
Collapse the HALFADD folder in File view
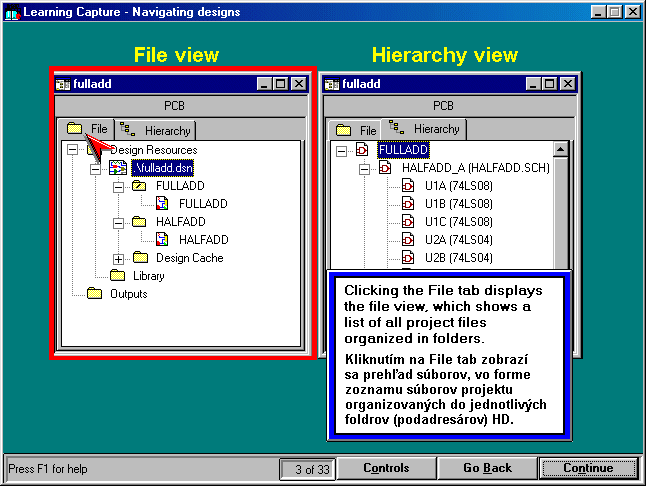(118, 222)
